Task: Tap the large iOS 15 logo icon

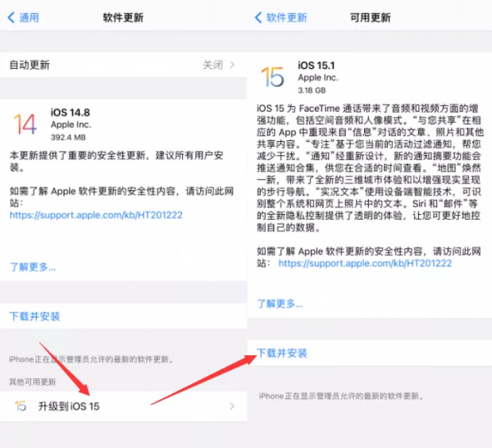Action: 272,77
